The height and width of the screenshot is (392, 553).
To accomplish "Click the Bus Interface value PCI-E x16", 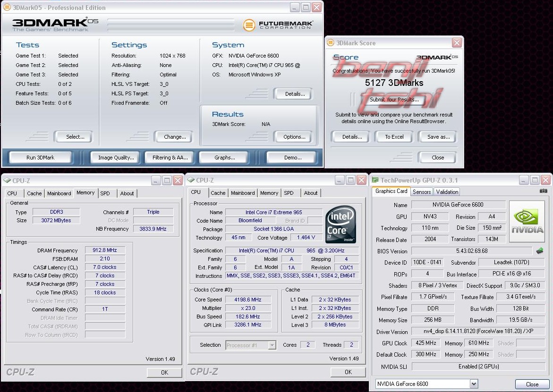I will (511, 273).
